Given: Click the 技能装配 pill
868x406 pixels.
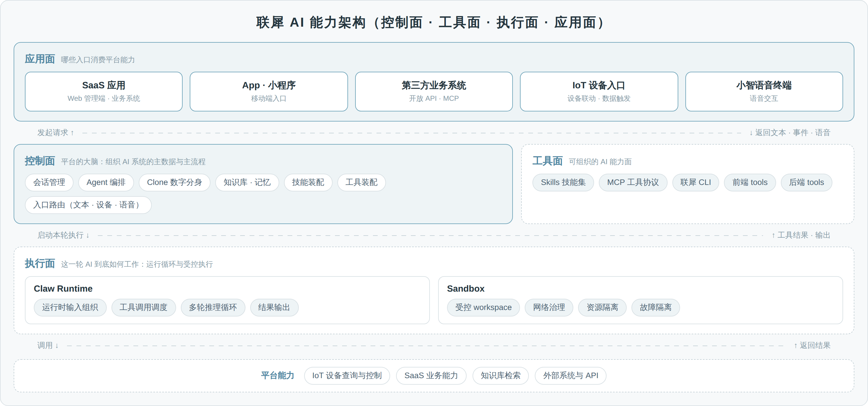Looking at the screenshot, I should click(308, 182).
